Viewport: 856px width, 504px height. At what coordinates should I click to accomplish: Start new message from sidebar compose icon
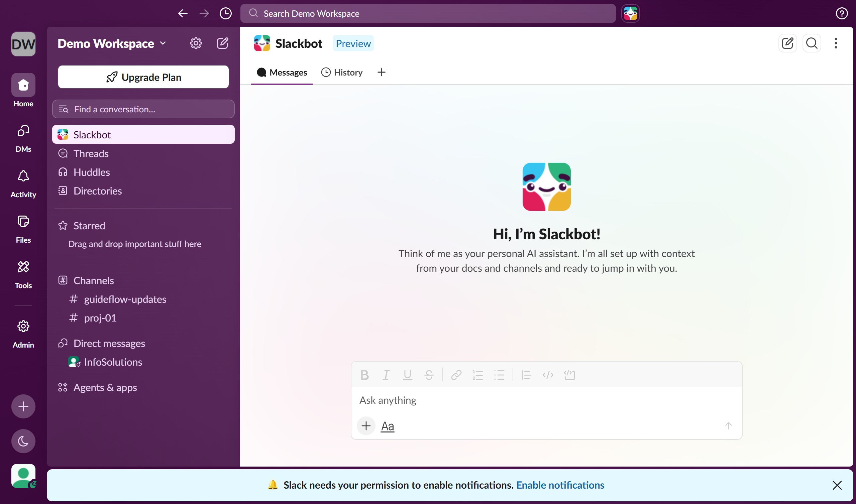(222, 43)
